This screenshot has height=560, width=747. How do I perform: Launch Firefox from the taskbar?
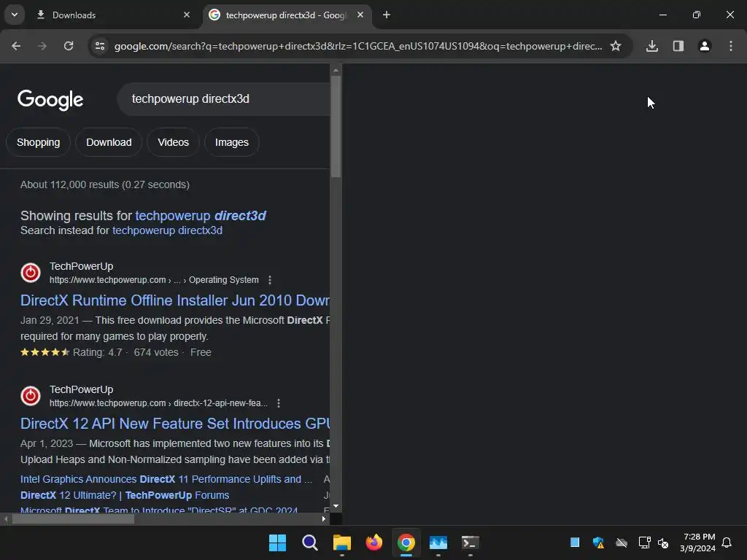pos(374,542)
